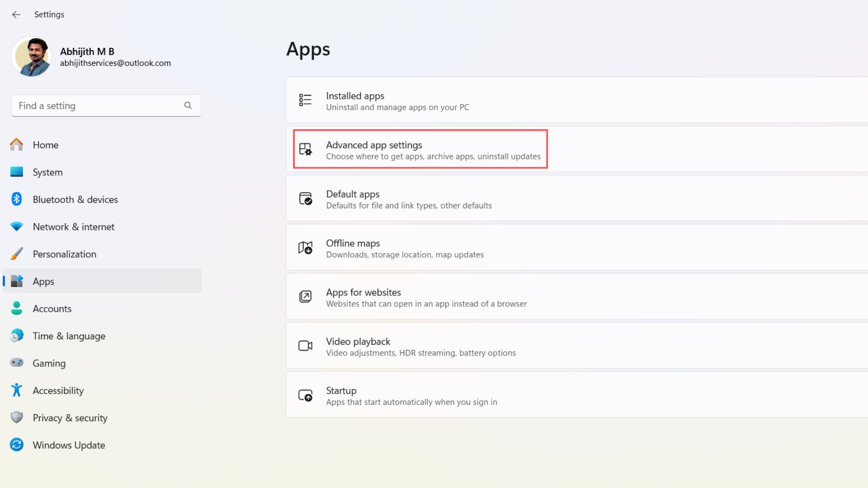Click the Privacy & security shield icon
Image resolution: width=868 pixels, height=488 pixels.
point(17,418)
